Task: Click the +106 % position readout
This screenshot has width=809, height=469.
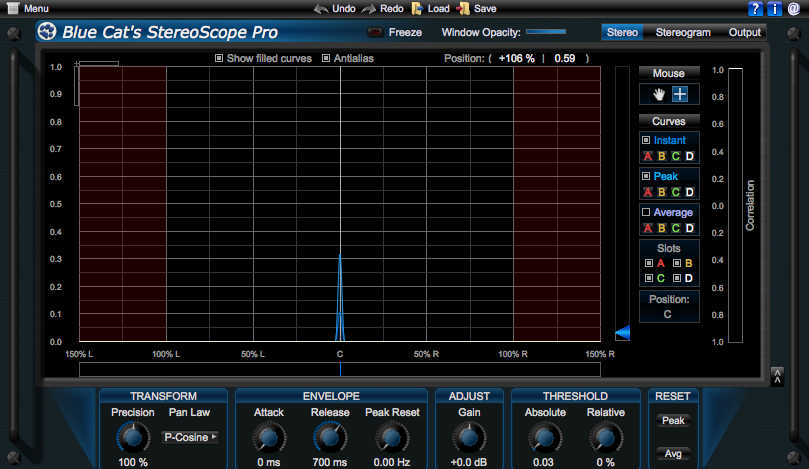Action: point(516,58)
